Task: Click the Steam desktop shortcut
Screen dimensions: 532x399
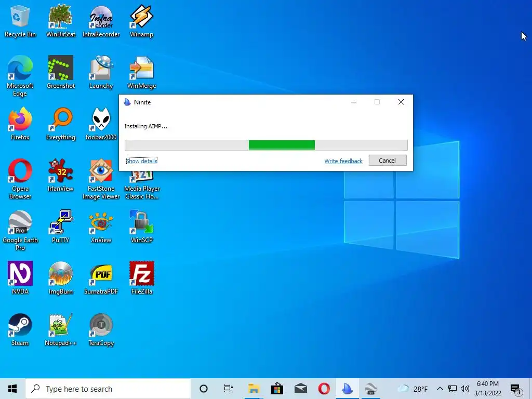Action: pyautogui.click(x=20, y=329)
